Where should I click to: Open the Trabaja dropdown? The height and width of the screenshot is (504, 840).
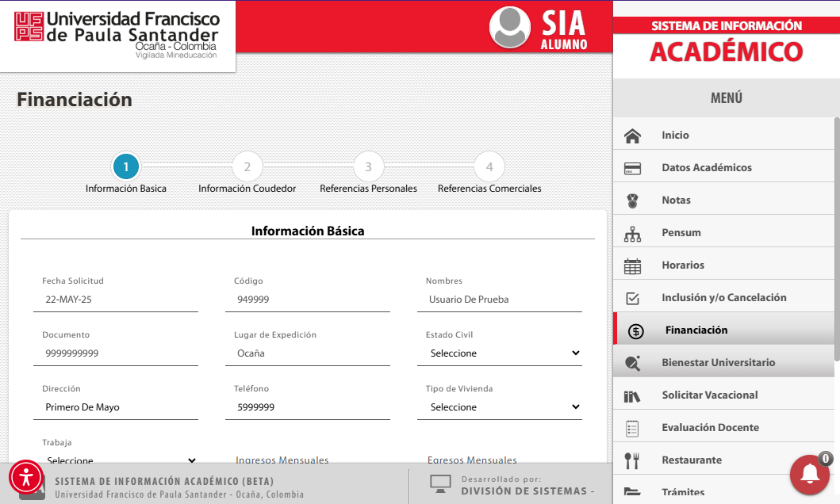(x=116, y=460)
